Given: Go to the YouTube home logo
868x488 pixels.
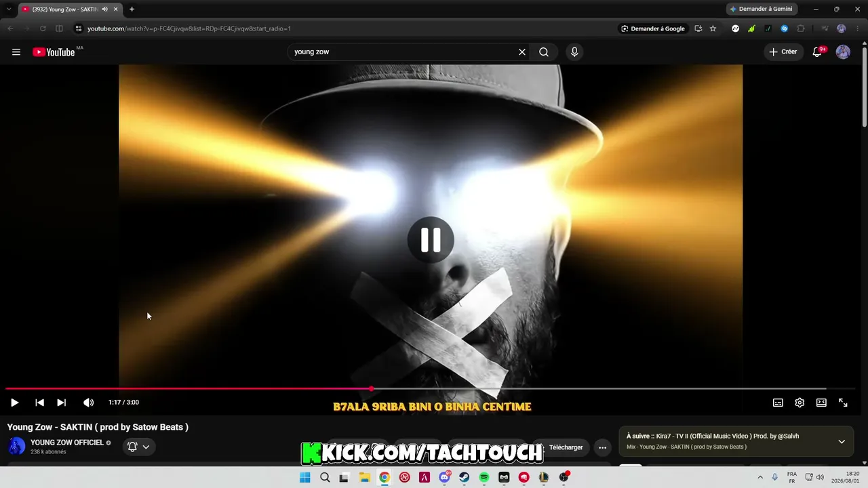Looking at the screenshot, I should click(x=54, y=52).
